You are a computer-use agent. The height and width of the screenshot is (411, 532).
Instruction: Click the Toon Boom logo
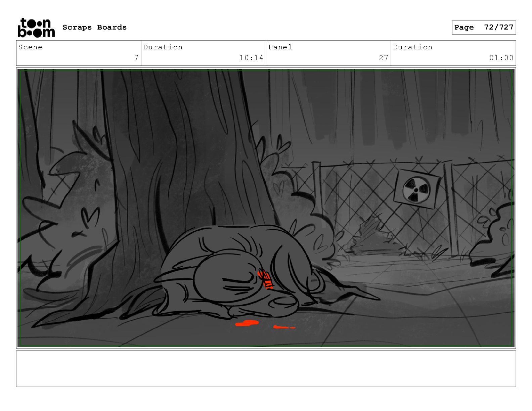[36, 27]
